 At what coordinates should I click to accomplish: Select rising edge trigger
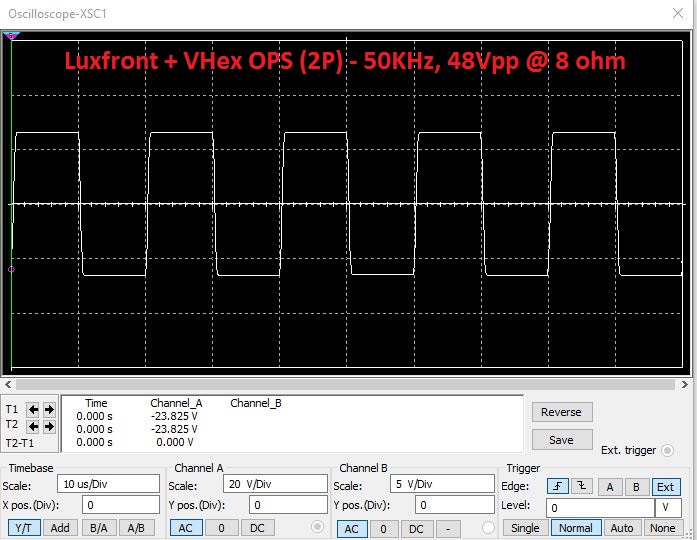click(557, 487)
